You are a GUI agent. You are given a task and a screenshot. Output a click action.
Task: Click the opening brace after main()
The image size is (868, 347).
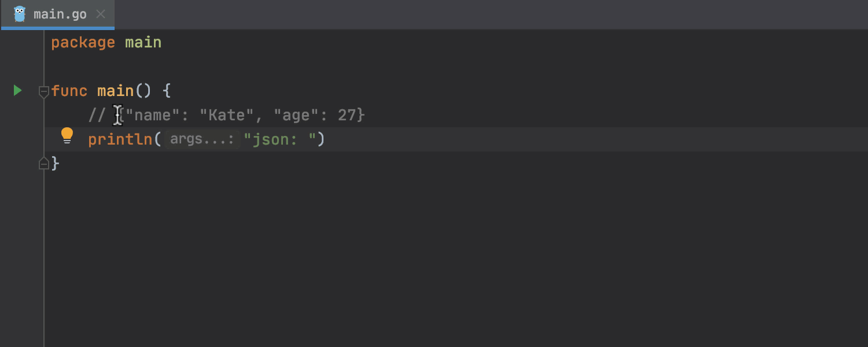167,91
